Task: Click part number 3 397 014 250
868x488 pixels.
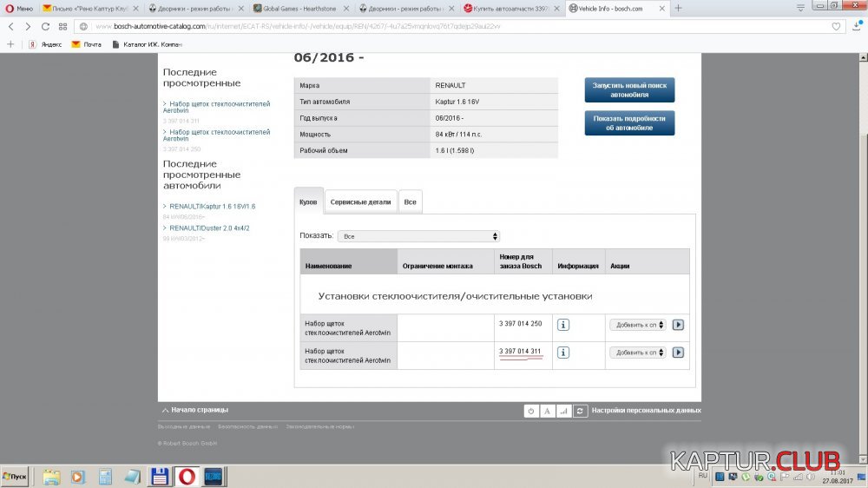Action: coord(520,324)
